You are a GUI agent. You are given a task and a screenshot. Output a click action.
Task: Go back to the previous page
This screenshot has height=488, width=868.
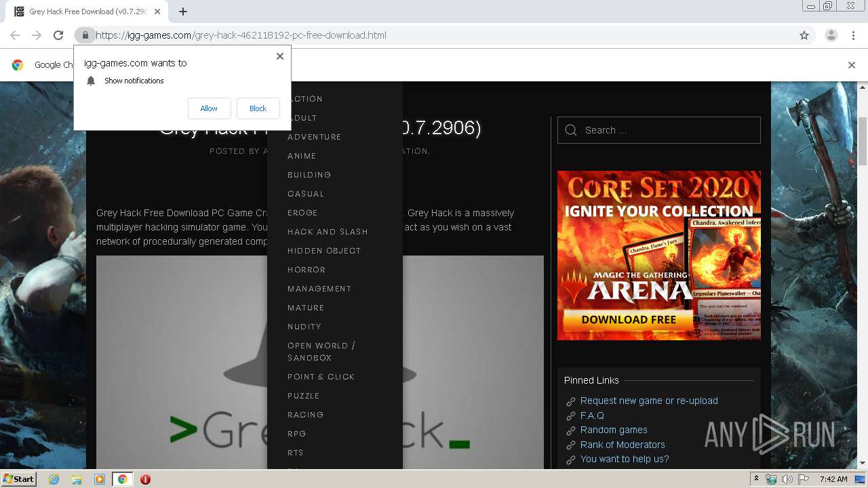click(x=15, y=35)
